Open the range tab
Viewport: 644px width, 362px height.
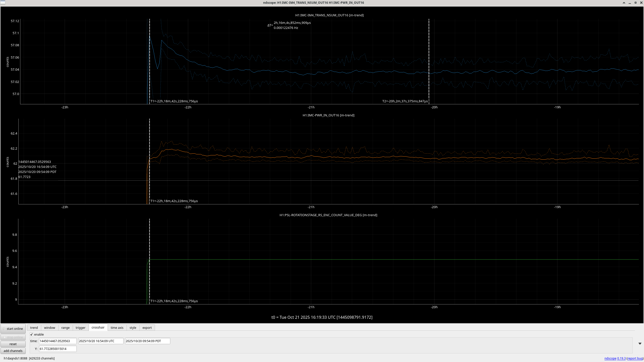click(65, 328)
